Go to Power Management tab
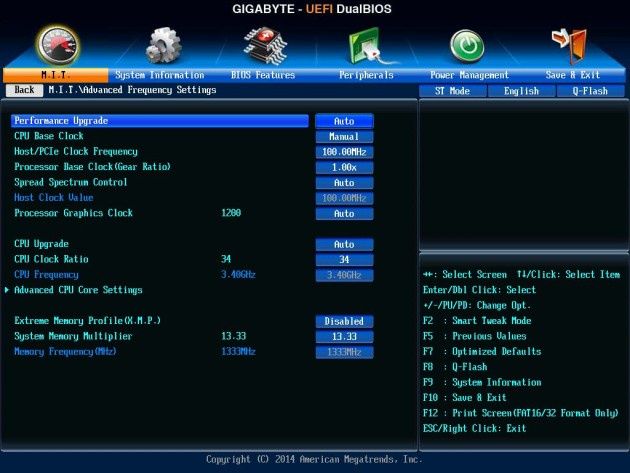The image size is (630, 473). coord(469,75)
